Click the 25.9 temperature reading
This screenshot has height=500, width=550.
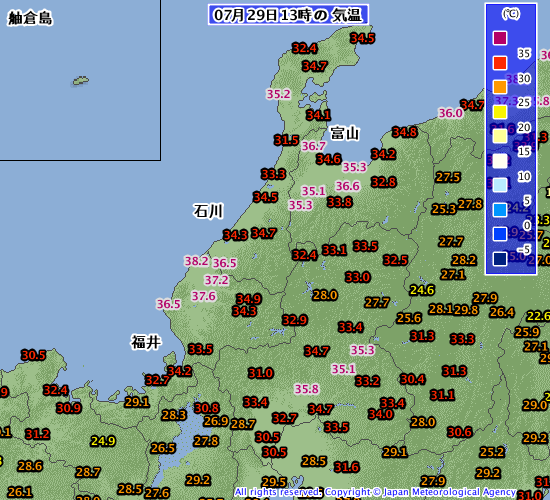527,332
